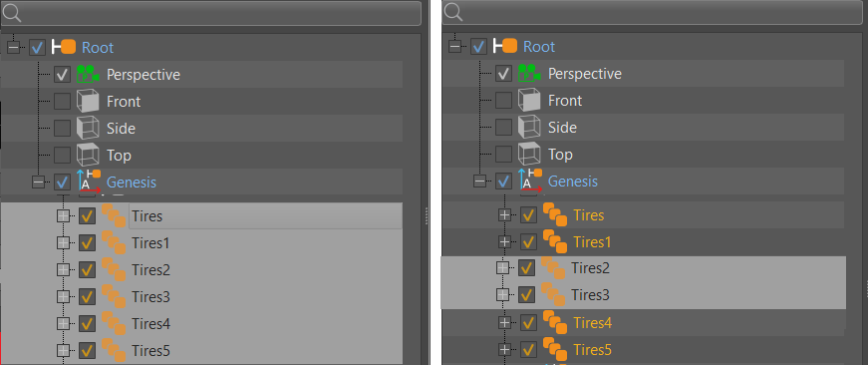Image resolution: width=868 pixels, height=365 pixels.
Task: Click the Tires3 group icon in left panel
Action: [114, 297]
